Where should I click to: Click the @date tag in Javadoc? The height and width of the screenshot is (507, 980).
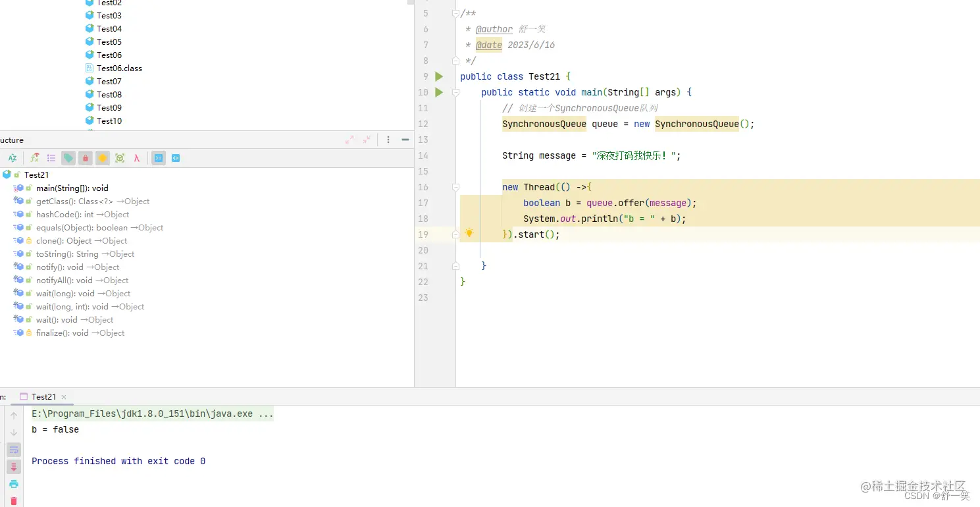click(x=489, y=45)
